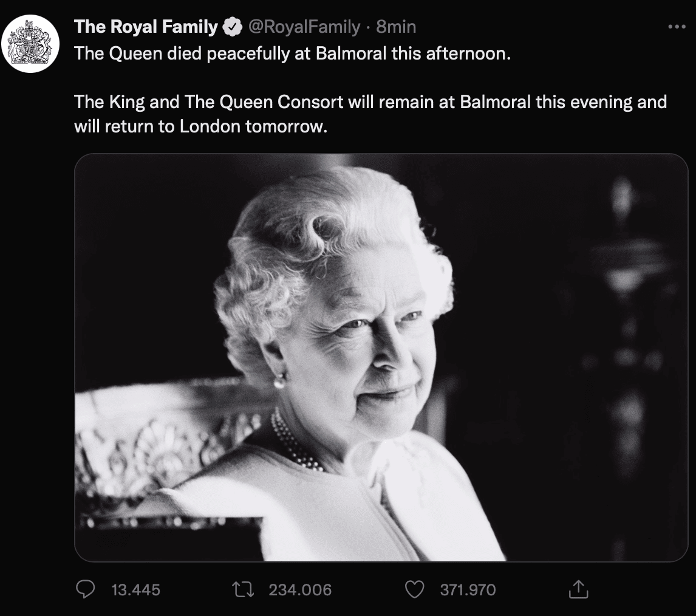
Task: Click the verified badge next to the name
Action: (232, 27)
